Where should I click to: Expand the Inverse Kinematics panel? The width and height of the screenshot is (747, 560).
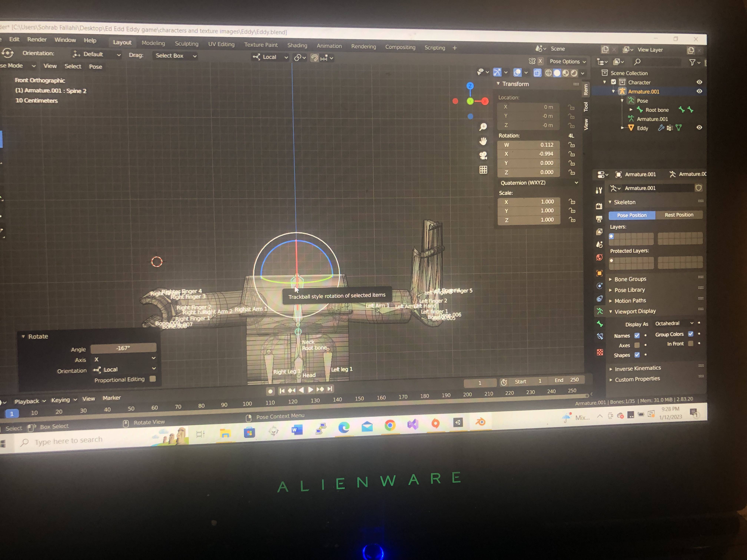(x=637, y=368)
